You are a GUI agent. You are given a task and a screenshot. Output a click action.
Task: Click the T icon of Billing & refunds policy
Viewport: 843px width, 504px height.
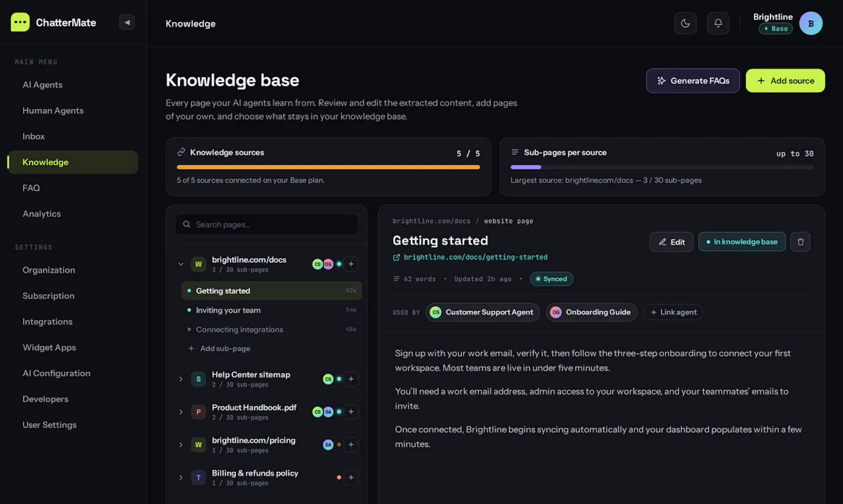199,478
